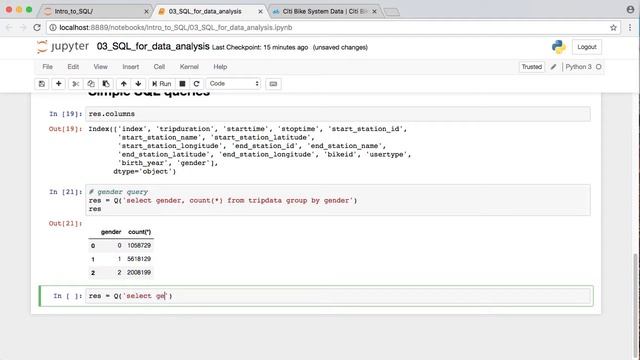Open the Kernel menu
The image size is (640, 360).
tap(189, 67)
